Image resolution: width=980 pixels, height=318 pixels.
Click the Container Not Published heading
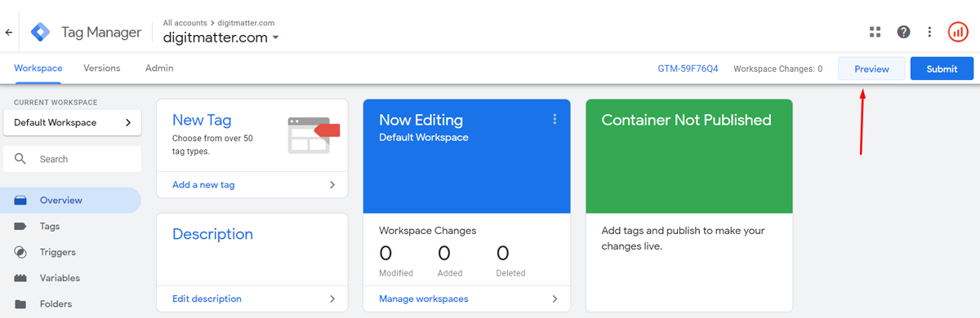[686, 120]
